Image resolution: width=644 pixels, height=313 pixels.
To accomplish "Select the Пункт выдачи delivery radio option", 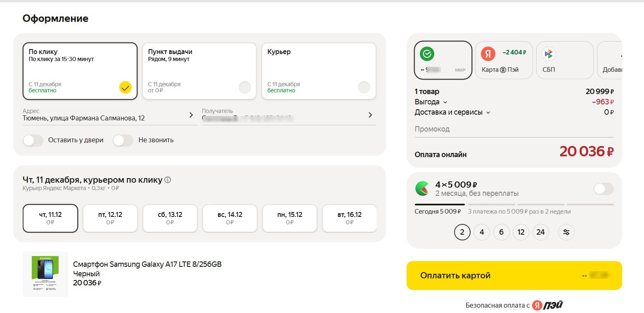I will 244,87.
